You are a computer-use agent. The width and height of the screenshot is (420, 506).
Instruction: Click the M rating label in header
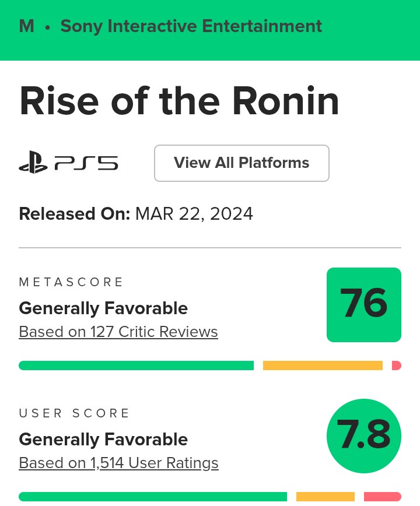click(26, 26)
